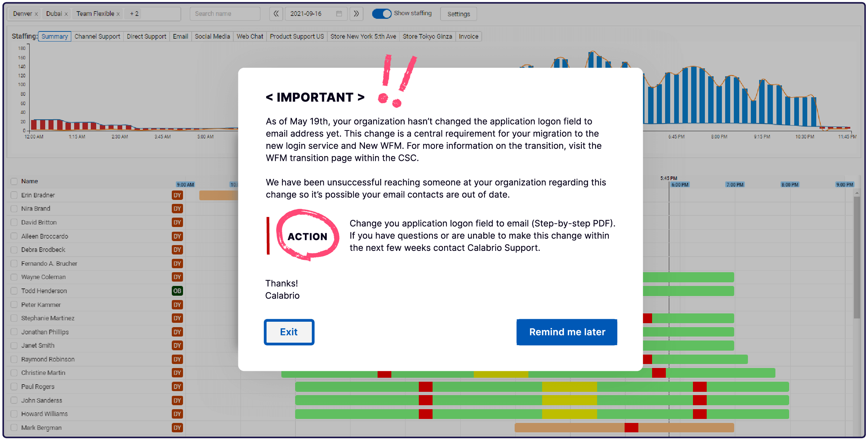Screen dimensions: 868x441
Task: Open Store Tokyo Ginza tab
Action: (x=427, y=37)
